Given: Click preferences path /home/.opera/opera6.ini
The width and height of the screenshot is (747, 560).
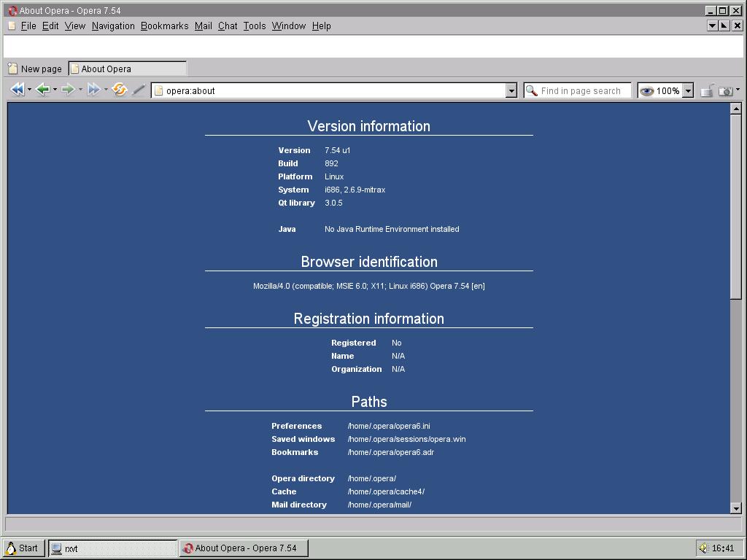Looking at the screenshot, I should click(389, 426).
